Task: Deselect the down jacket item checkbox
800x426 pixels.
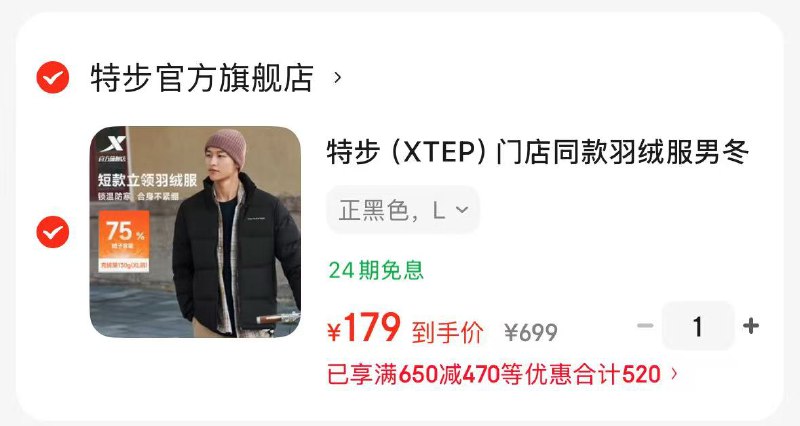Action: [53, 232]
